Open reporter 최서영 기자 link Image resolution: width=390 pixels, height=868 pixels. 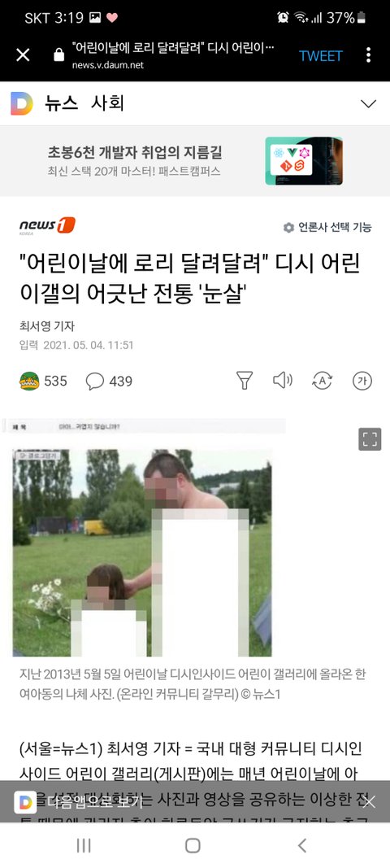[x=47, y=326]
